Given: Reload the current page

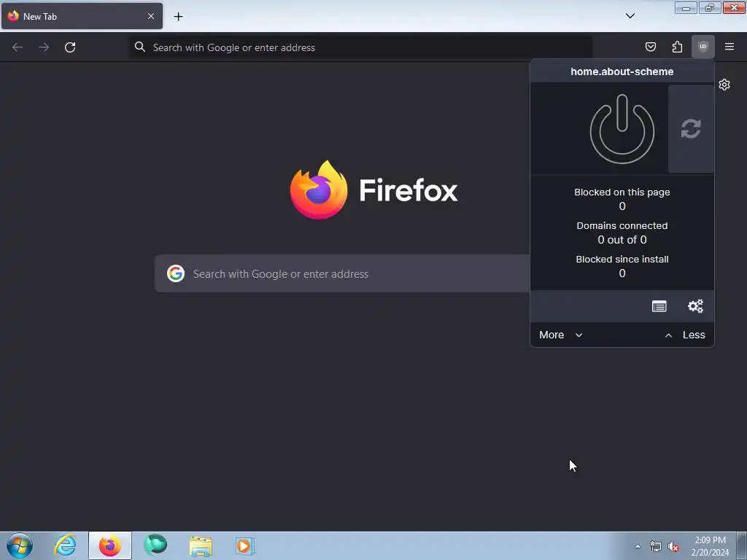Looking at the screenshot, I should point(70,47).
